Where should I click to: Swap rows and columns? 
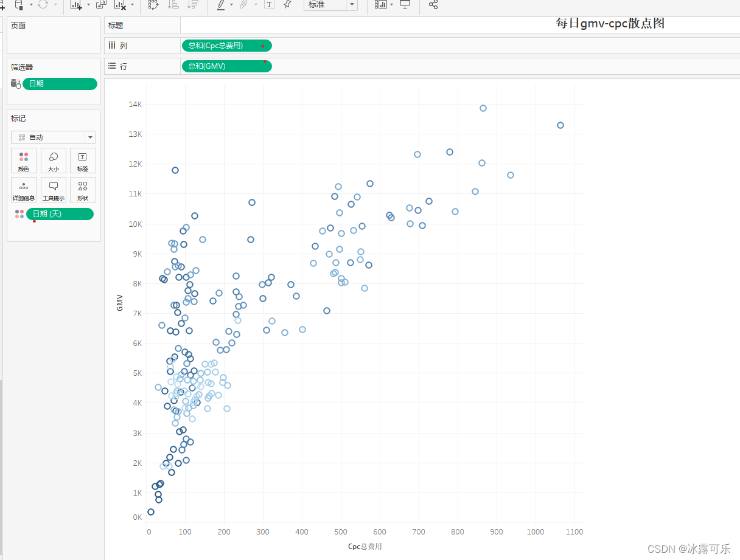pos(153,5)
